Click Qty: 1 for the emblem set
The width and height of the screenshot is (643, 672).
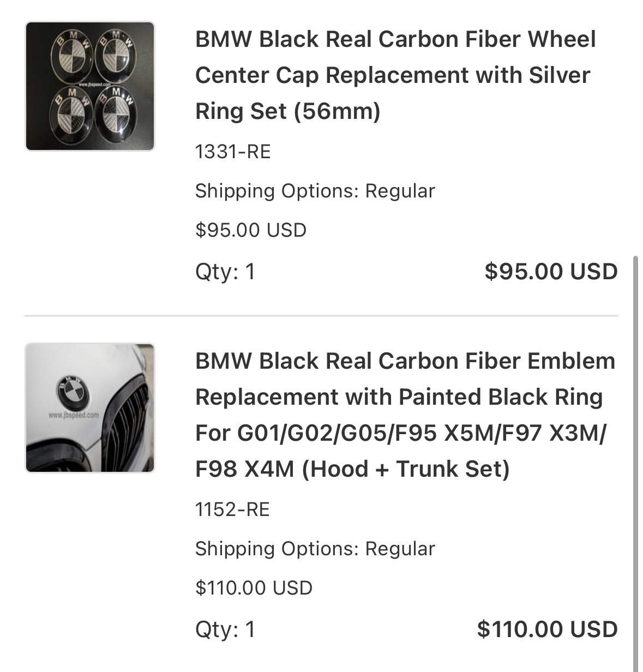[x=225, y=629]
